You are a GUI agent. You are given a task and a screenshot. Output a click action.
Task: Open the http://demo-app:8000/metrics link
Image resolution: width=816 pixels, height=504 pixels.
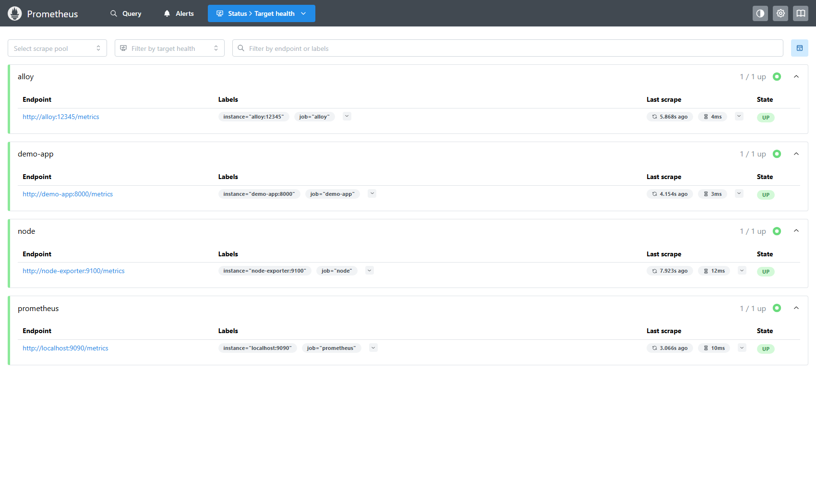coord(68,194)
